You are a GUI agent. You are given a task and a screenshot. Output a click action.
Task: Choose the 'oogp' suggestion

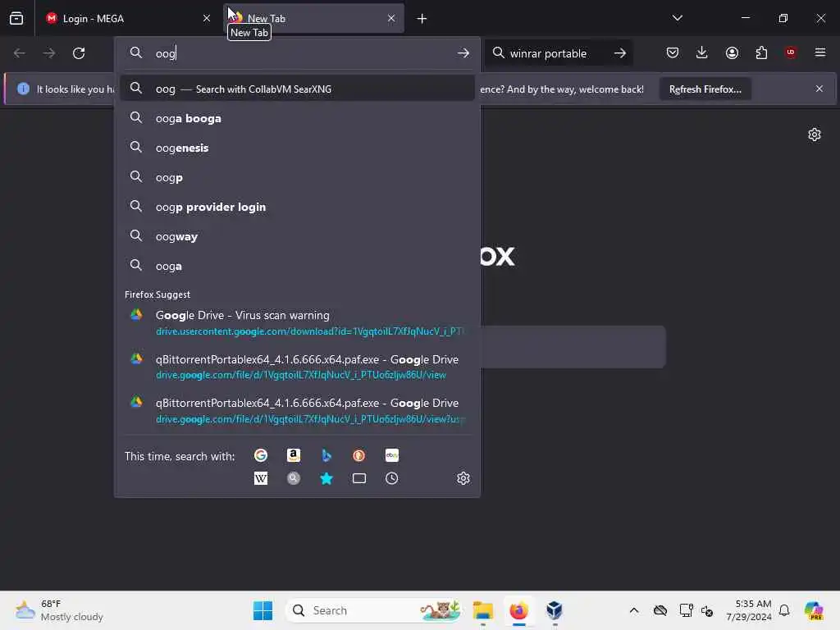point(297,177)
